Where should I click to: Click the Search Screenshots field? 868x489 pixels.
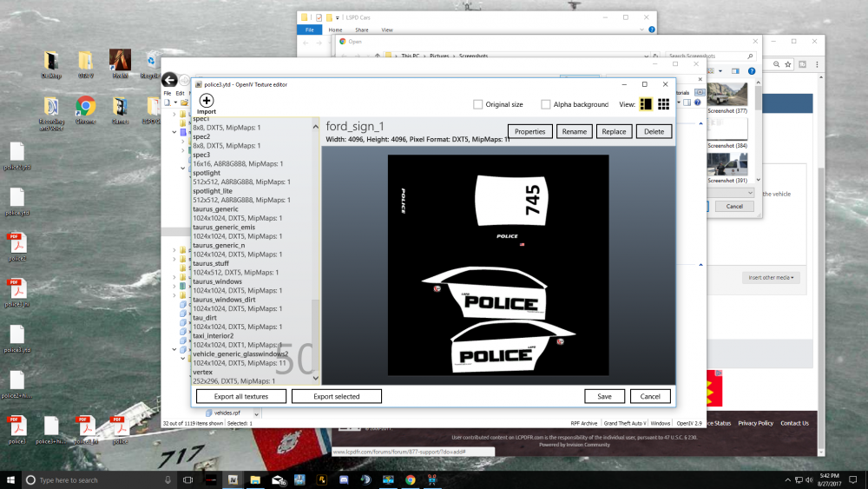710,56
